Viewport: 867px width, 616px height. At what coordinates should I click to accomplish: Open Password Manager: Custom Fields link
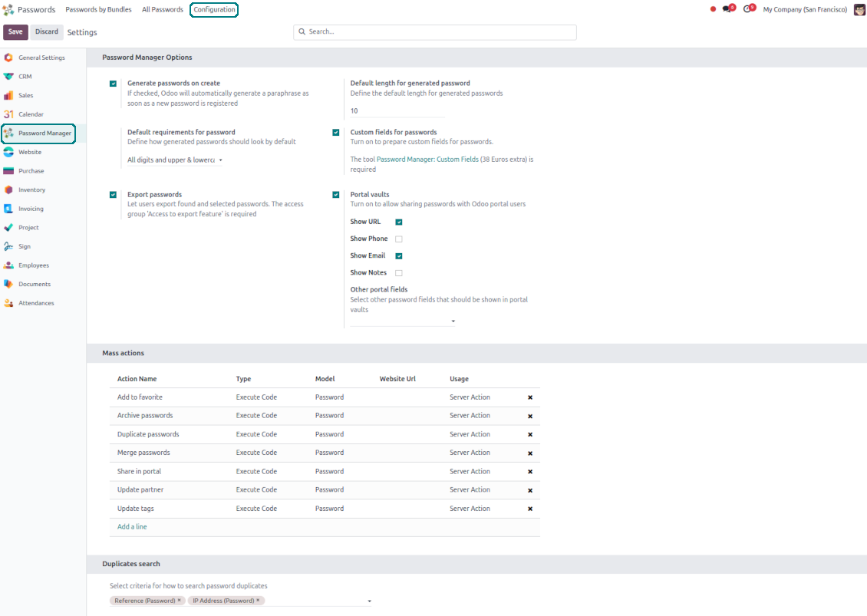click(427, 160)
